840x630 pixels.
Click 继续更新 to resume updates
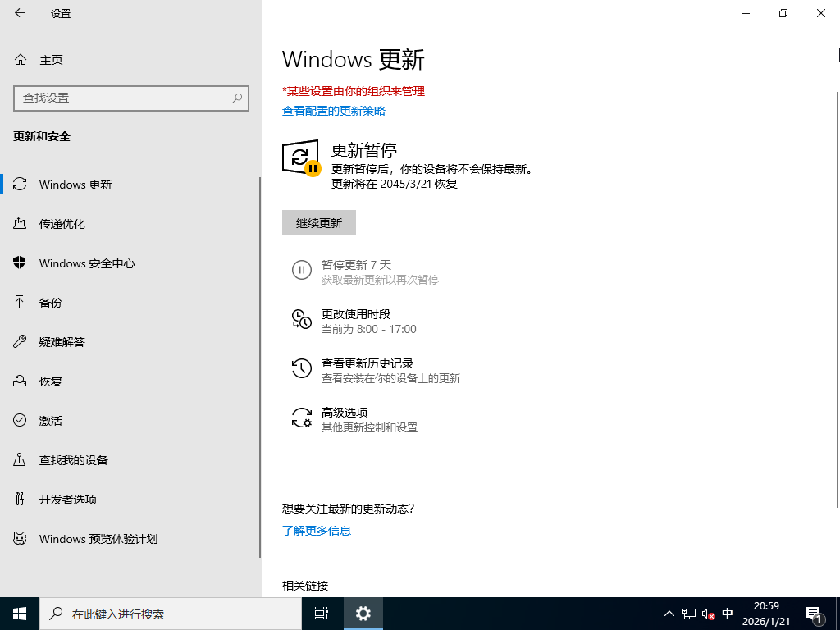tap(319, 222)
